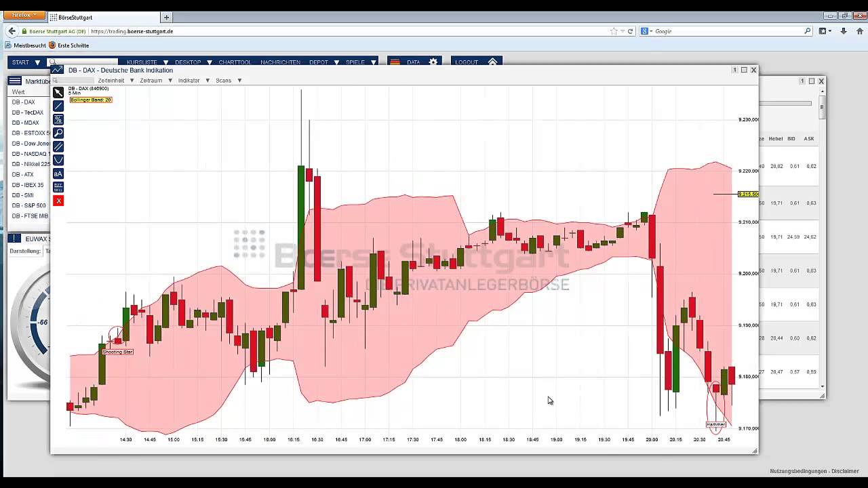
Task: Select the parallel channel lines tool
Action: (x=58, y=146)
